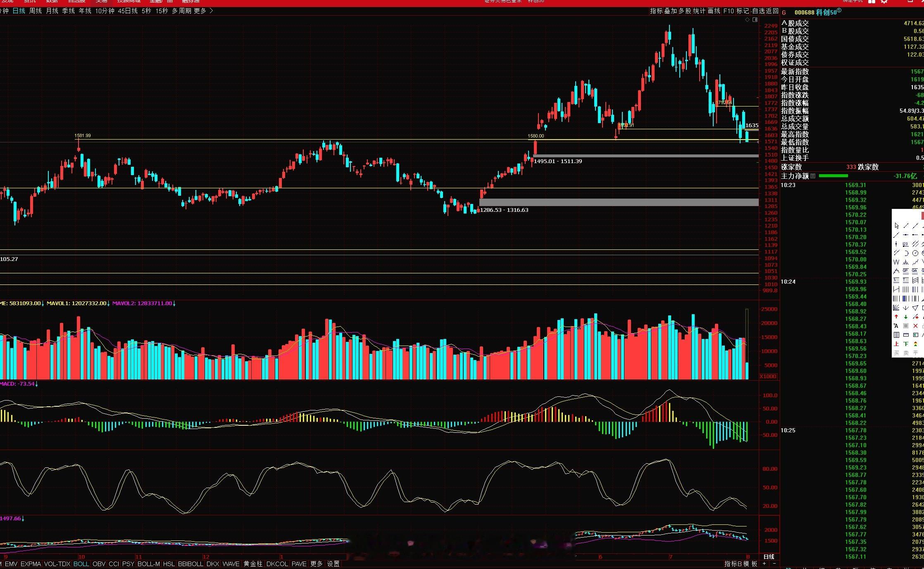Place a red up arrow marker
This screenshot has height=569, width=924.
tap(896, 317)
